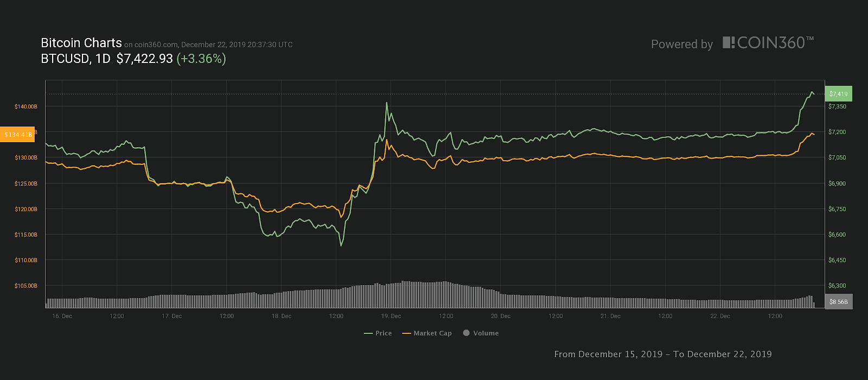
Task: Toggle the Price series in legend
Action: [378, 333]
